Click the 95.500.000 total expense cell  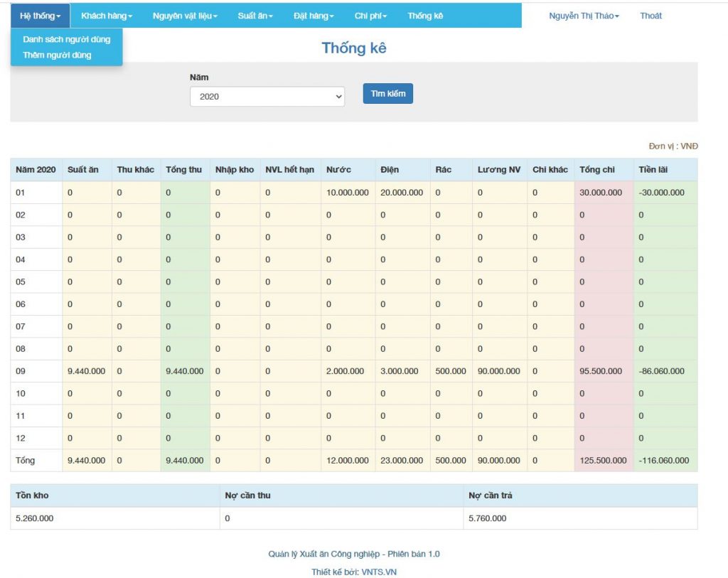click(600, 371)
